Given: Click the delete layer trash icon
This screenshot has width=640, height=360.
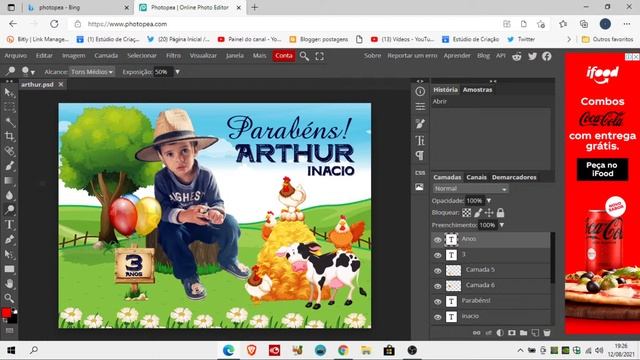Looking at the screenshot, I should click(547, 333).
